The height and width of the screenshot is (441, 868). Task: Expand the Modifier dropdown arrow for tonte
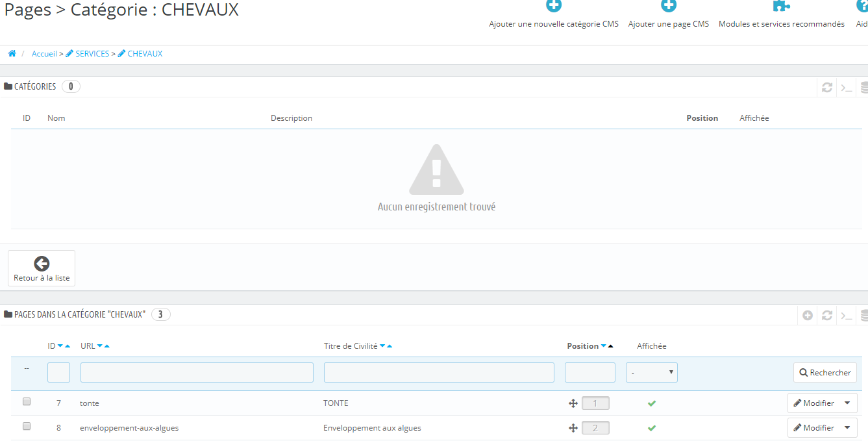point(847,403)
